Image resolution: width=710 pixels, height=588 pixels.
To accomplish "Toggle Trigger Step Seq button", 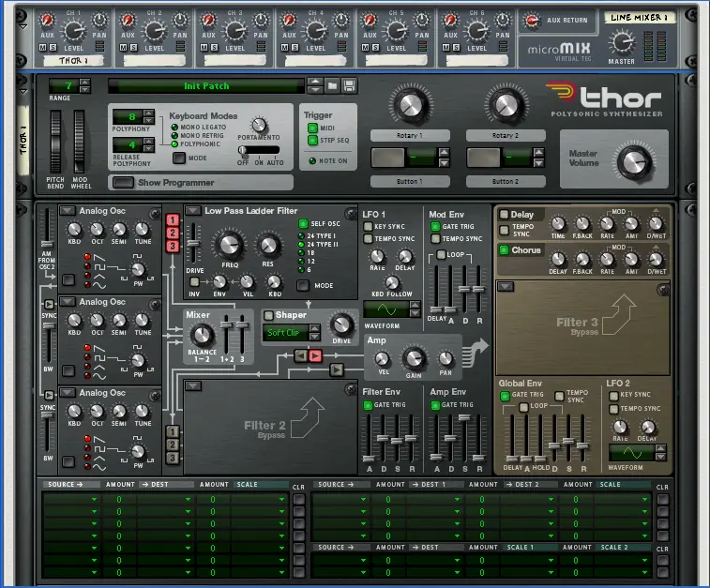I will [312, 141].
